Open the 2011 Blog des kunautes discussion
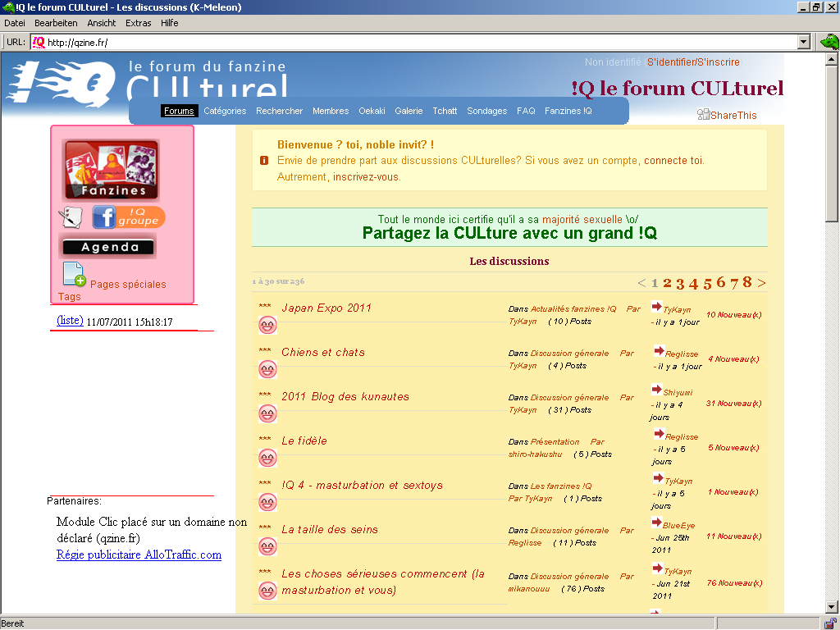 [345, 396]
